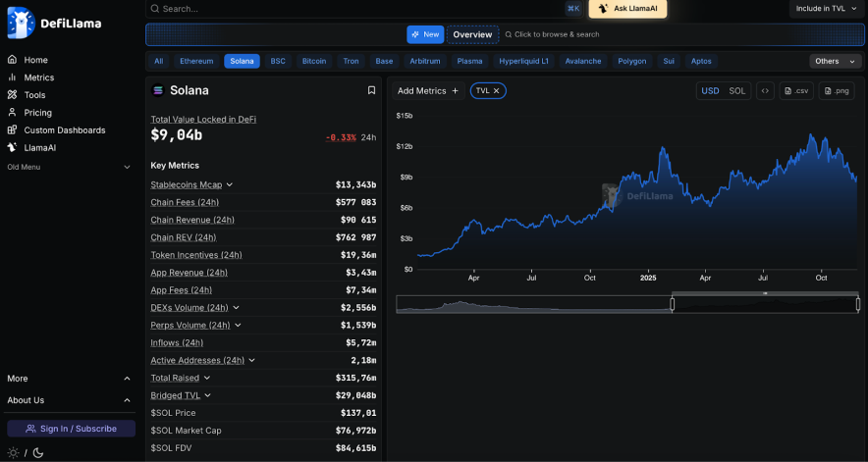Expand the Stablecoins Mcap row
This screenshot has height=462, width=868.
230,184
